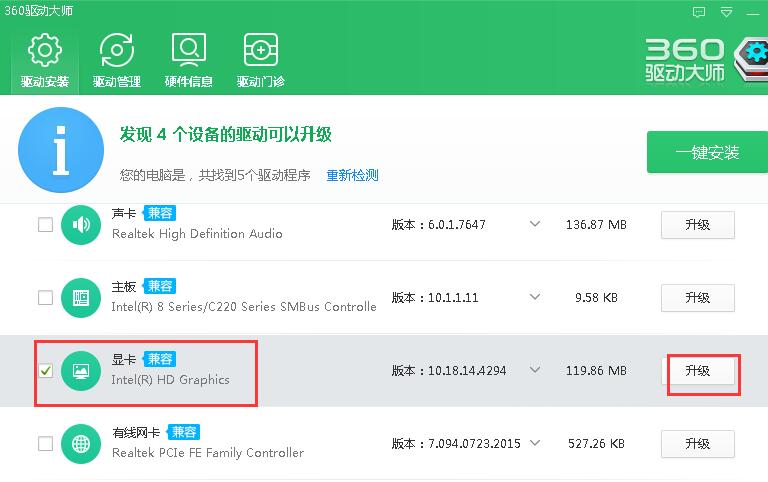
Task: Click 一键安装 button
Action: [x=707, y=152]
